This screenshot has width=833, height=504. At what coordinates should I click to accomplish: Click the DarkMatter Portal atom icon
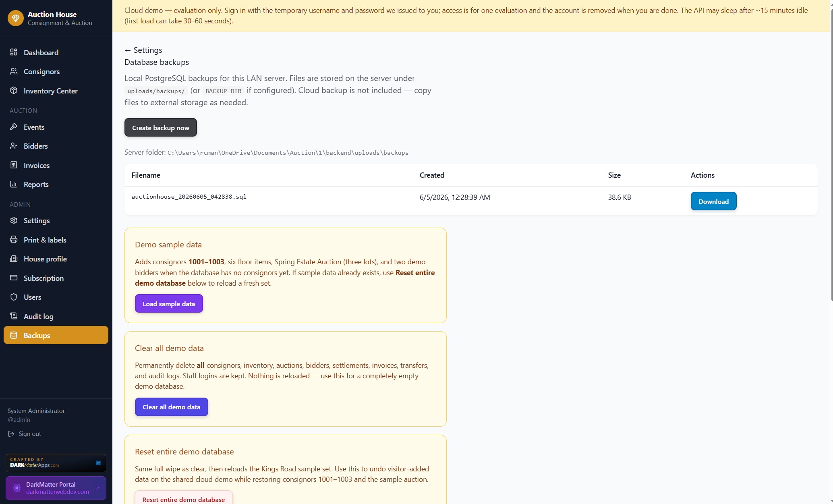(x=17, y=488)
